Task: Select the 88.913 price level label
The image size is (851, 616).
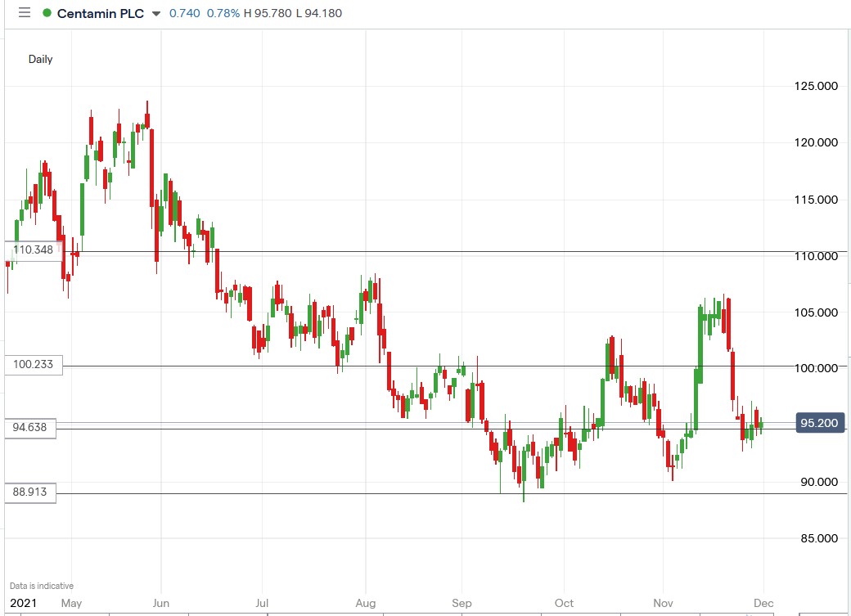Action: click(30, 492)
